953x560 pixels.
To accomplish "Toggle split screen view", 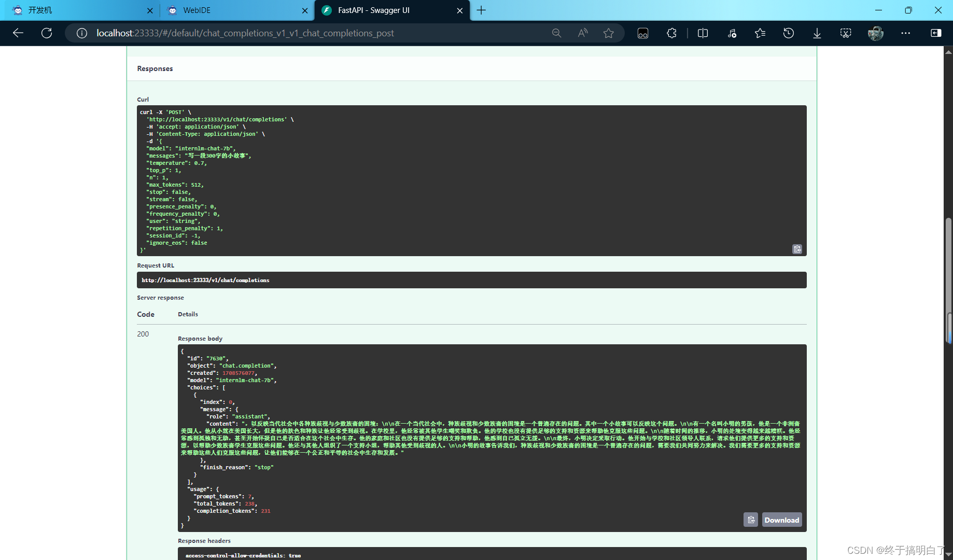I will [703, 33].
